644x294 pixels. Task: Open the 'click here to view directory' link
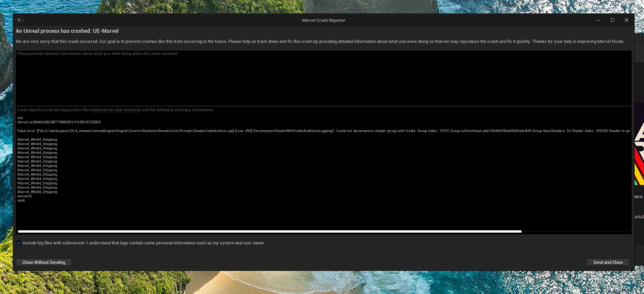point(115,110)
